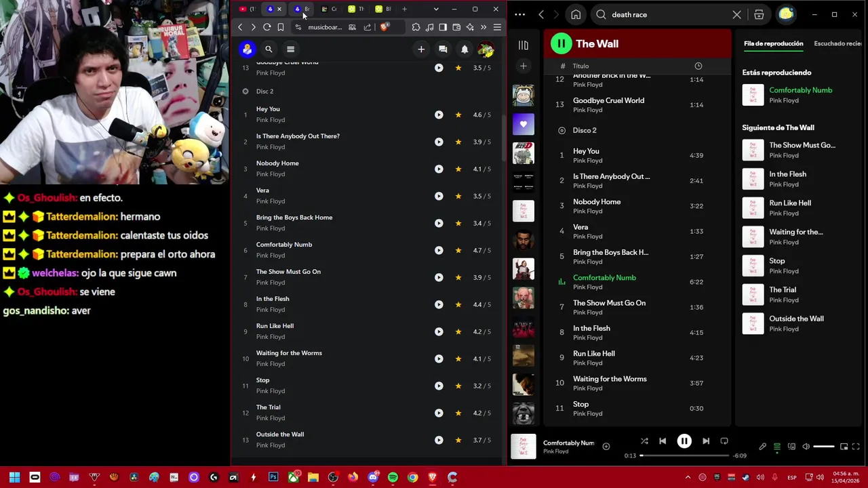Play Hey You preview on Musicboard
Screen dimensions: 868x488
439,115
